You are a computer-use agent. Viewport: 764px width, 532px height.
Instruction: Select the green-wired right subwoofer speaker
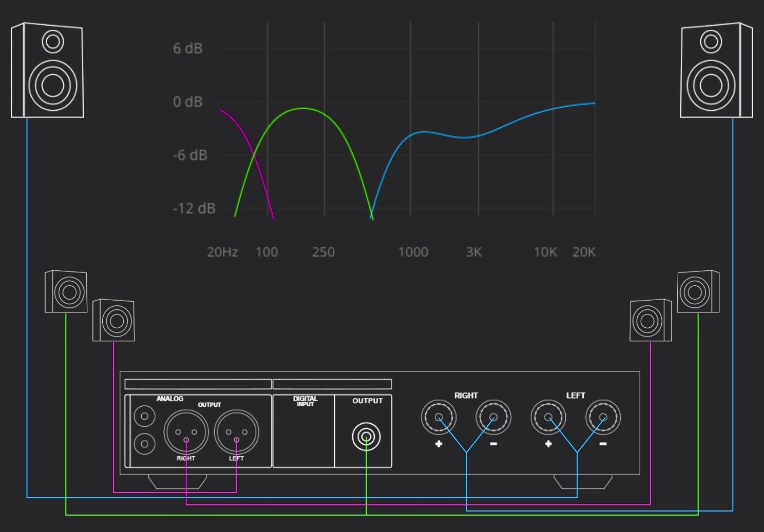pos(698,291)
